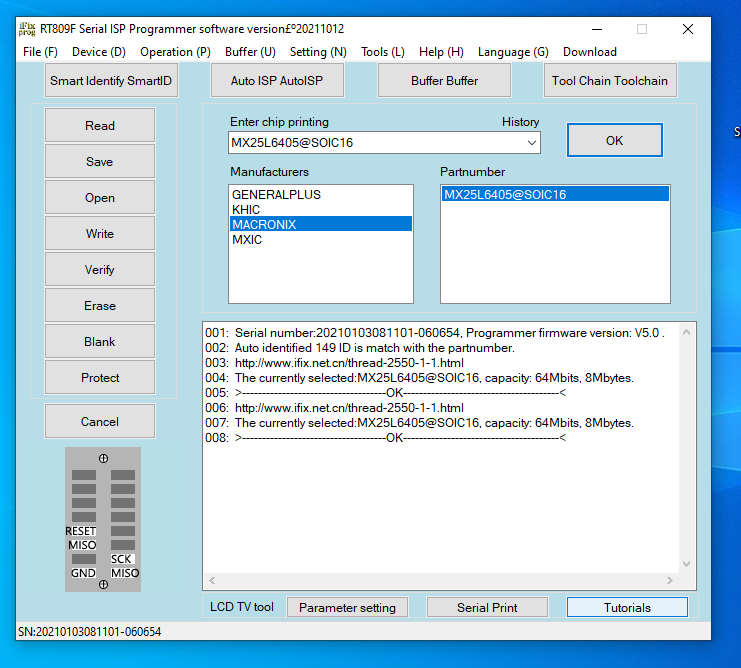Click the chip pinout diagram image
Image resolution: width=741 pixels, height=668 pixels.
pos(103,519)
